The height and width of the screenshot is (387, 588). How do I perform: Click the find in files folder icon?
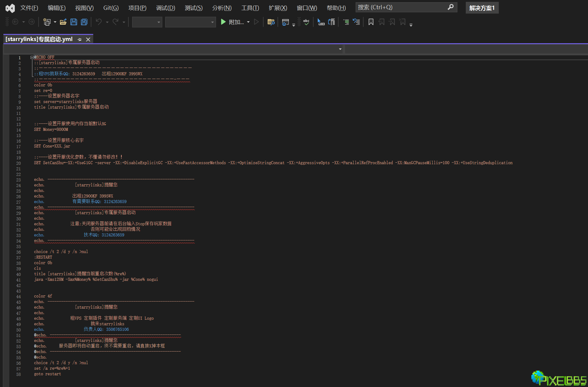271,22
